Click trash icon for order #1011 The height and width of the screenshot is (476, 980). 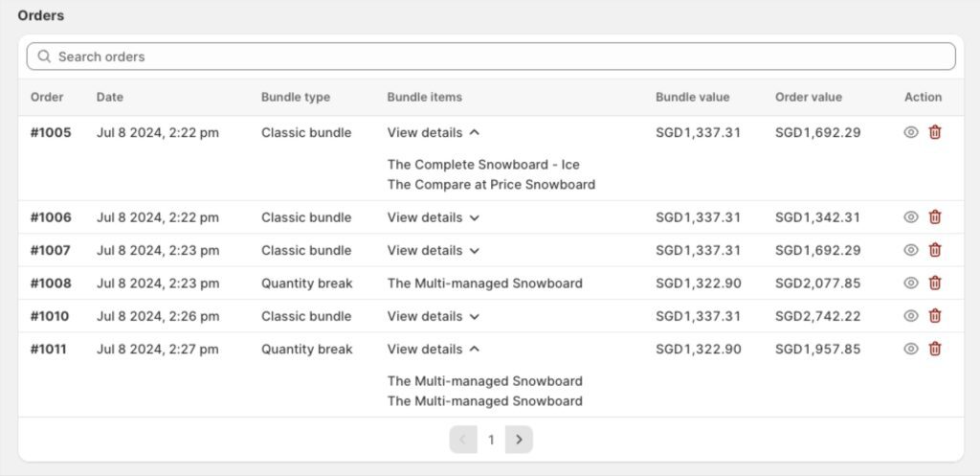[935, 349]
